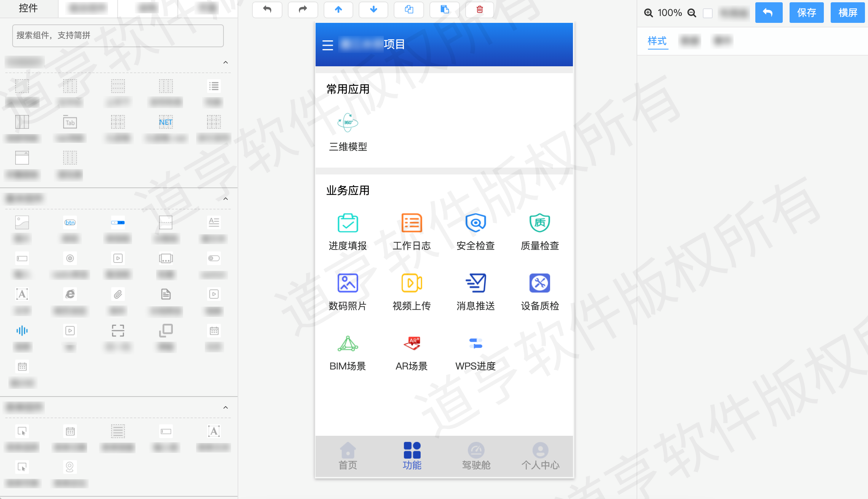Click the redo arrow in top toolbar

pyautogui.click(x=303, y=10)
